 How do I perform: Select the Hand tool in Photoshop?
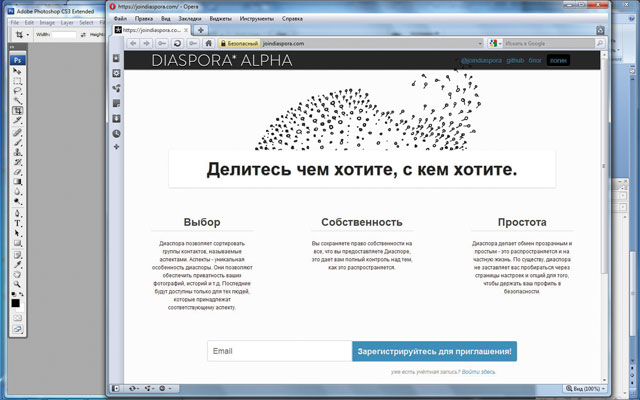click(17, 274)
